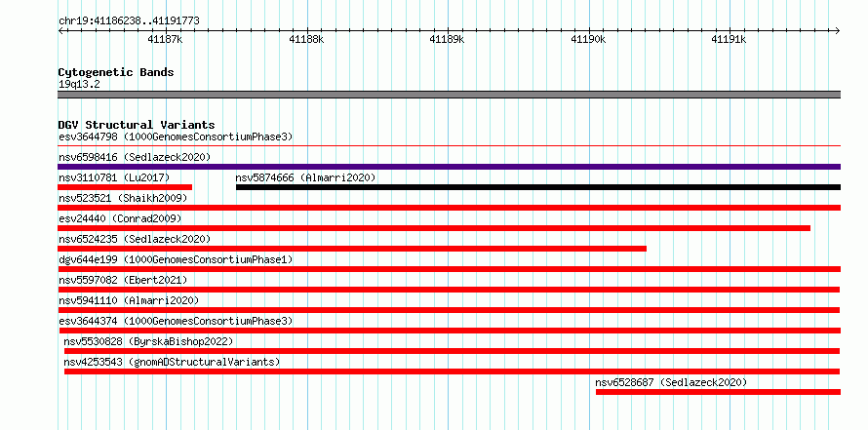Click the 41191k ruler tick label

pyautogui.click(x=729, y=39)
